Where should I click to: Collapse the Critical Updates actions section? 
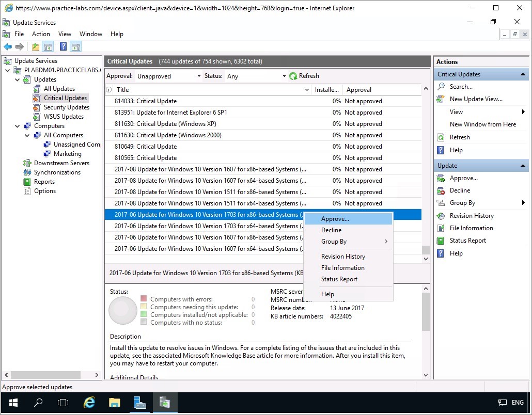pyautogui.click(x=524, y=74)
